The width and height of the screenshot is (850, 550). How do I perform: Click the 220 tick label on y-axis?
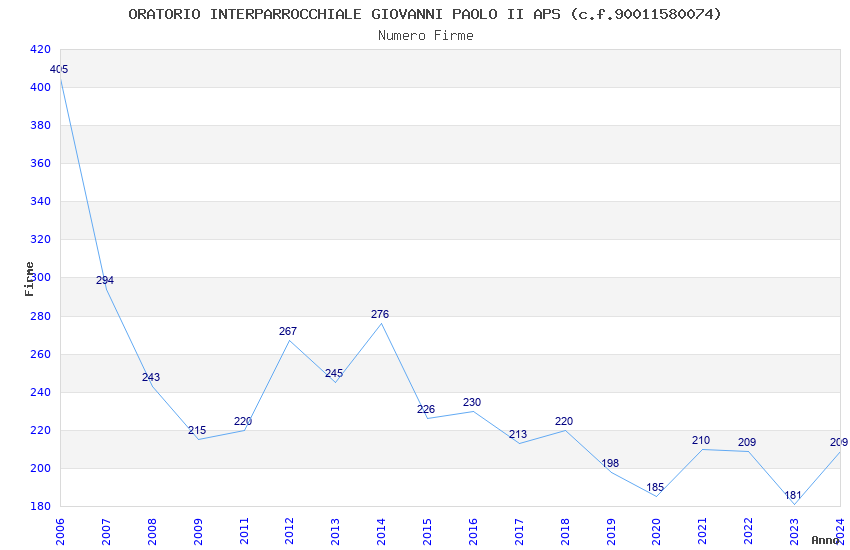pos(40,430)
